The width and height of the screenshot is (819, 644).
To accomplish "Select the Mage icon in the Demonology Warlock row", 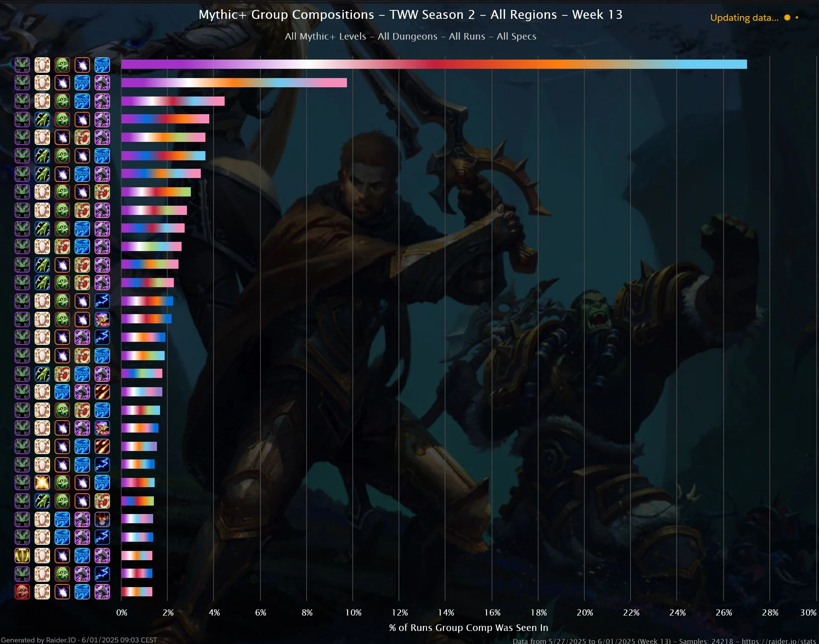I will (62, 519).
